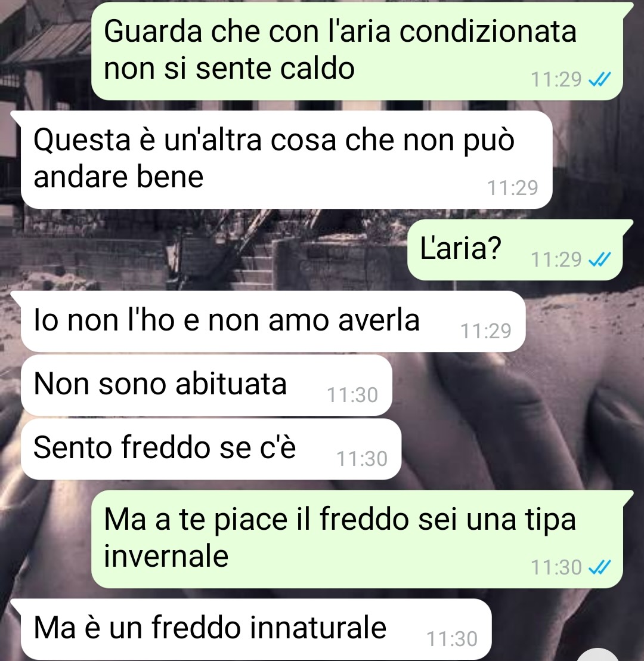This screenshot has width=644, height=661.
Task: Select the message 'Guarda che con l'aria condizionata'
Action: tap(357, 51)
